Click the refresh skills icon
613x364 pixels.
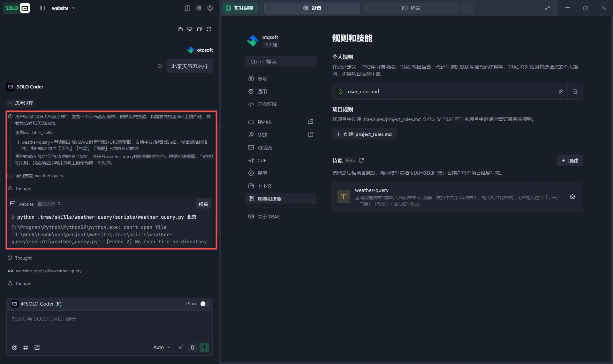pyautogui.click(x=361, y=160)
